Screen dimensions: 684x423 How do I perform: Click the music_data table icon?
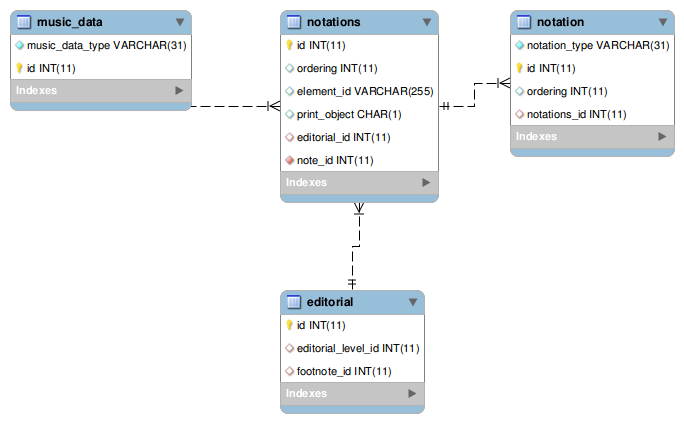(24, 21)
